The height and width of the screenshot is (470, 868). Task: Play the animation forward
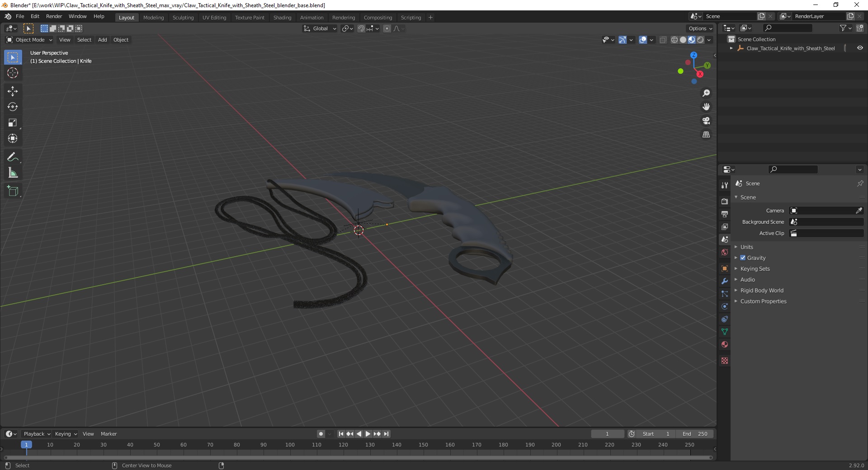[x=368, y=434]
